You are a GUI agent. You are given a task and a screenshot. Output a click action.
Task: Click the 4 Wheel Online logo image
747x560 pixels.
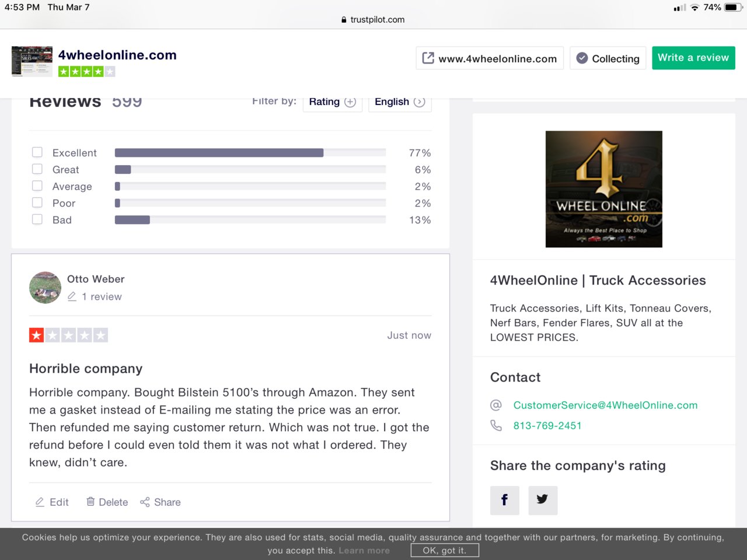coord(604,189)
